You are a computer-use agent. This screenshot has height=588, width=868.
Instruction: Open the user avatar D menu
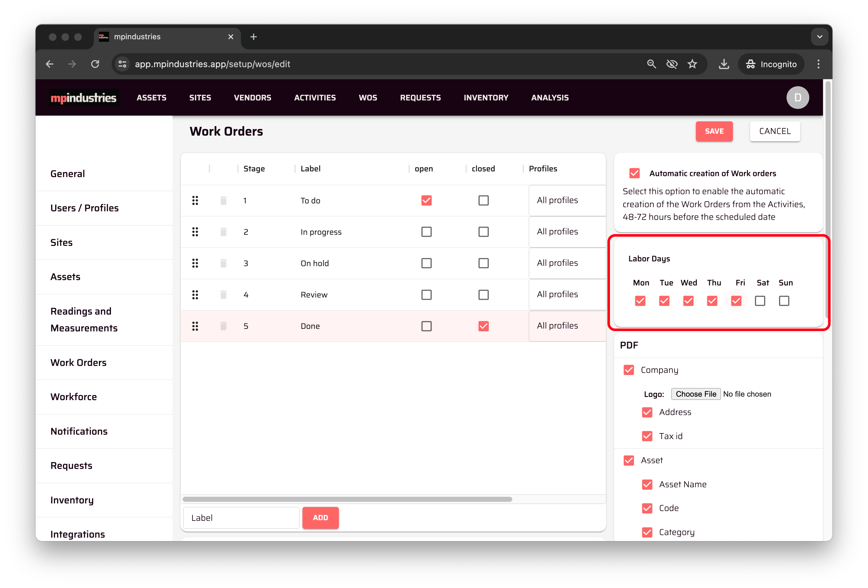[x=797, y=98]
